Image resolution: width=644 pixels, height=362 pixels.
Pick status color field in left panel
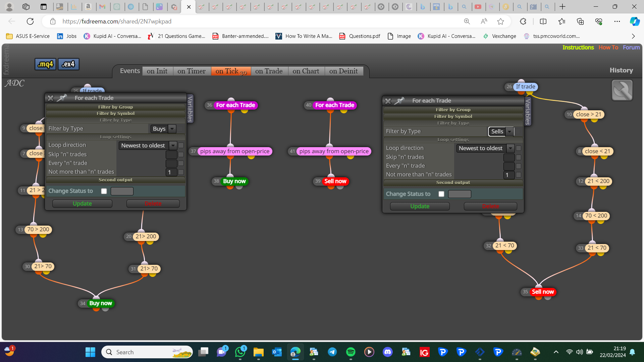122,191
